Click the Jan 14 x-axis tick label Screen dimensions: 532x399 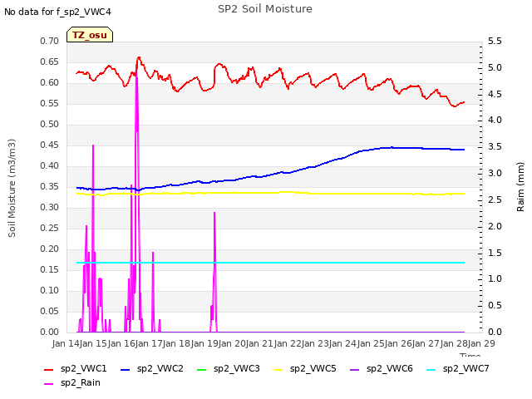click(66, 343)
